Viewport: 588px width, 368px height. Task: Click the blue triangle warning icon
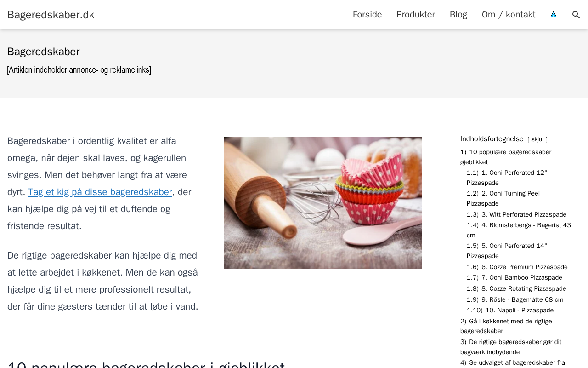coord(554,15)
